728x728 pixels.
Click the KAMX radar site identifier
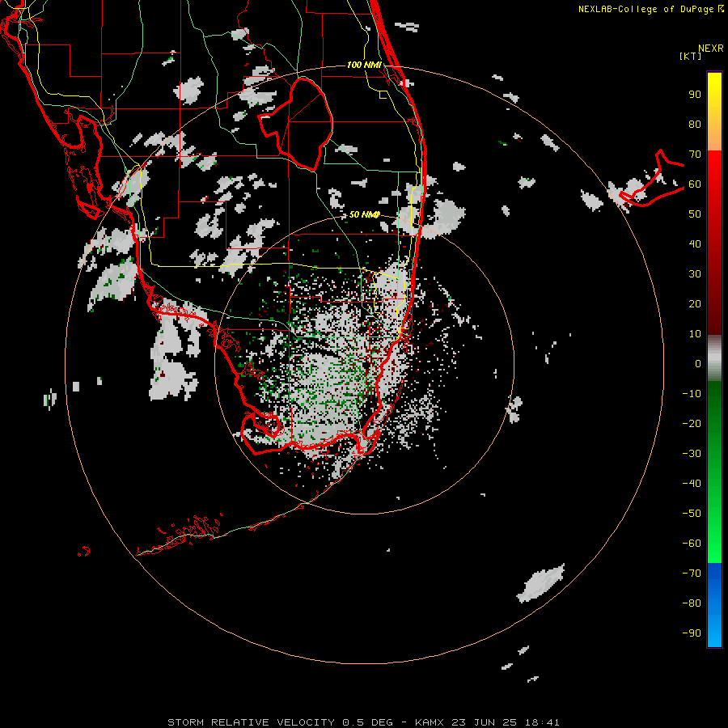point(429,722)
